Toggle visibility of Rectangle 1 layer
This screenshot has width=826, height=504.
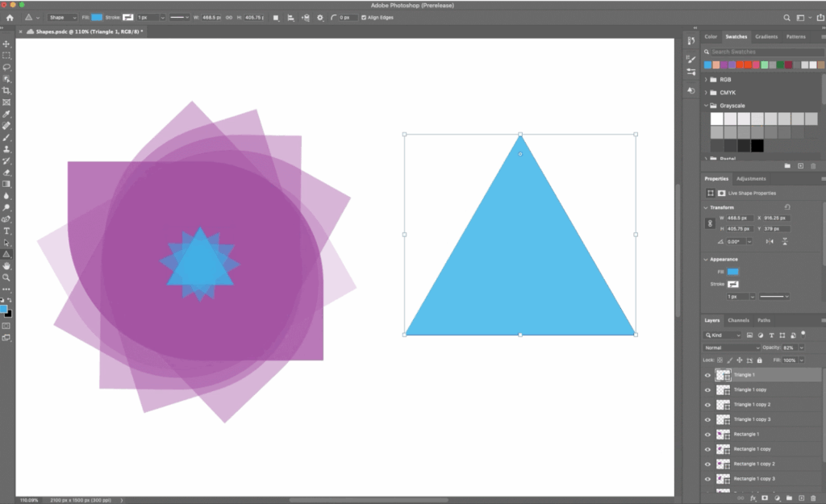click(707, 434)
